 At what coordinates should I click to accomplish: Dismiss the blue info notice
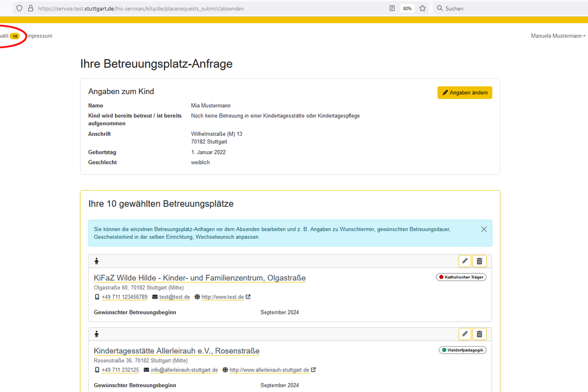point(484,229)
